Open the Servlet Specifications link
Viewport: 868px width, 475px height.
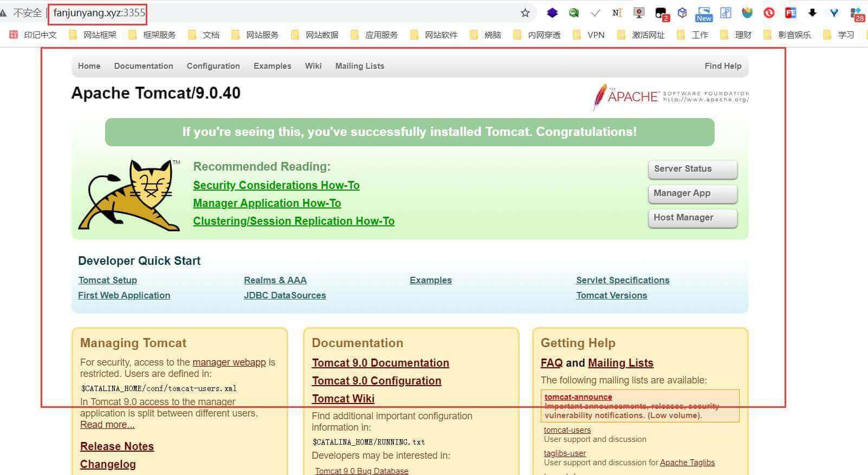(x=623, y=280)
